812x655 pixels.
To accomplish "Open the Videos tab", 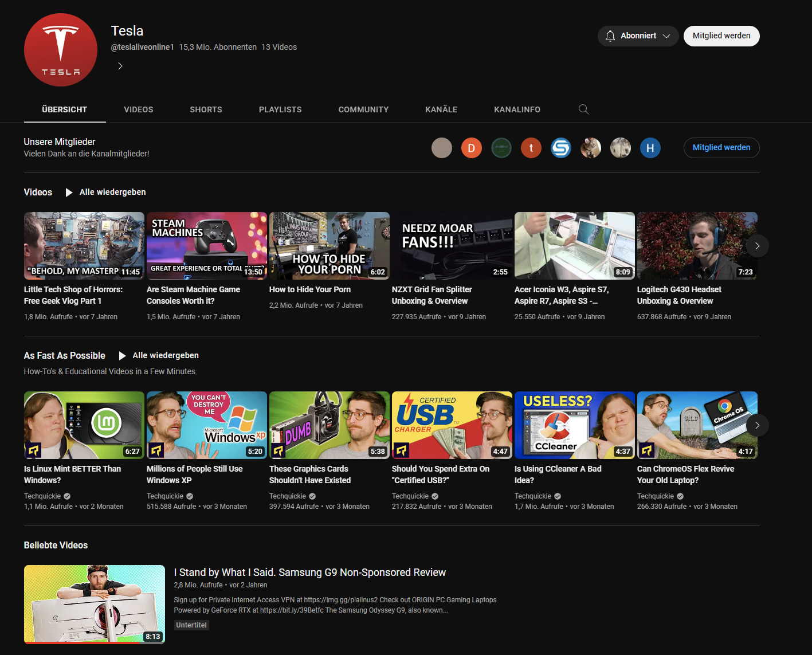I will tap(139, 109).
